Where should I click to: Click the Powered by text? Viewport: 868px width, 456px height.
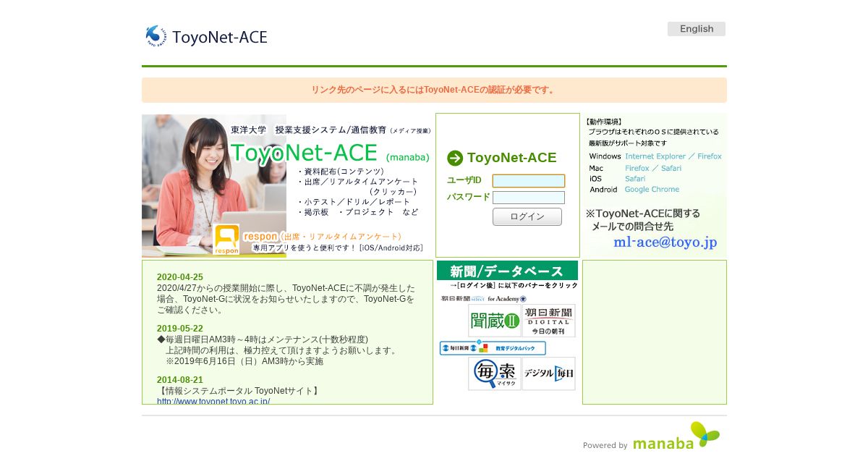[605, 446]
